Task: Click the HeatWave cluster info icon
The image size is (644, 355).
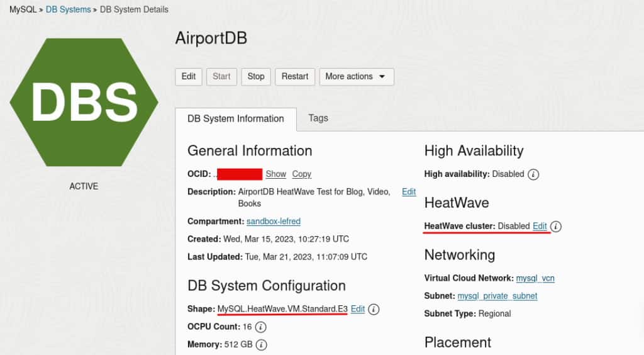Action: [x=556, y=227]
